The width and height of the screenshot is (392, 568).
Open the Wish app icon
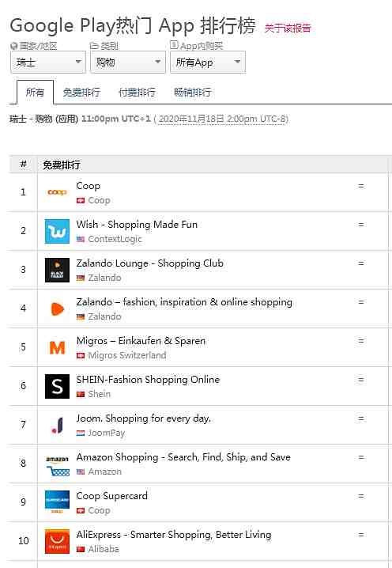click(57, 231)
